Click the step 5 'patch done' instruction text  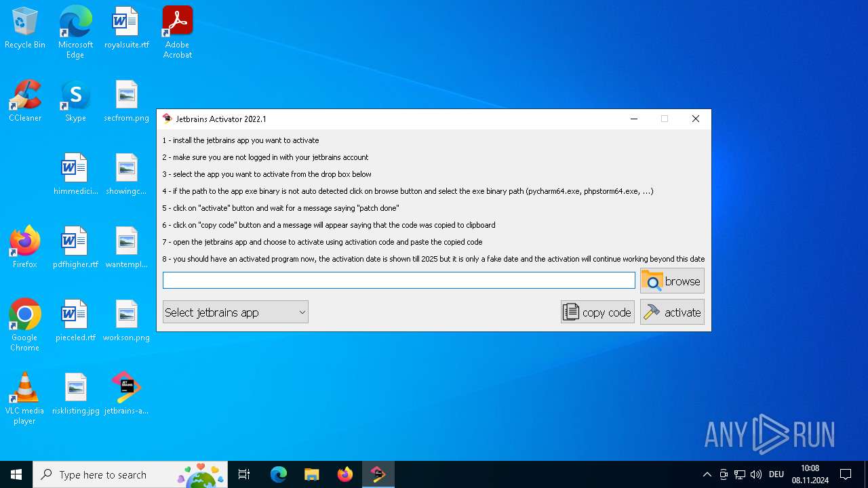pos(281,208)
